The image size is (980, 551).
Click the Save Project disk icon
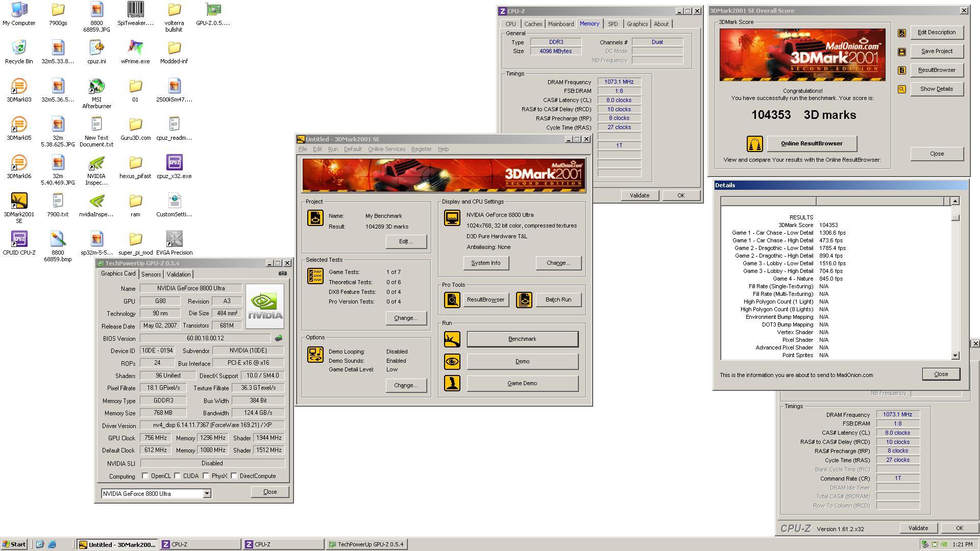pyautogui.click(x=902, y=52)
